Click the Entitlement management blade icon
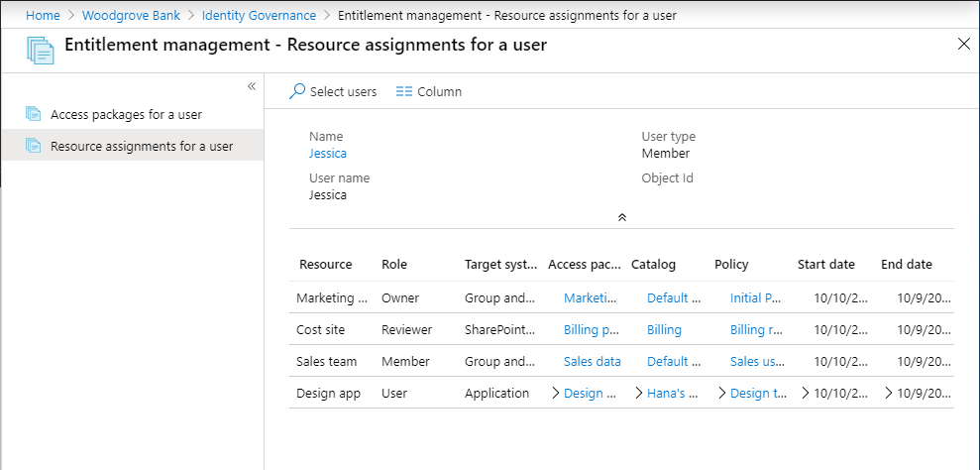980x470 pixels. [x=41, y=49]
